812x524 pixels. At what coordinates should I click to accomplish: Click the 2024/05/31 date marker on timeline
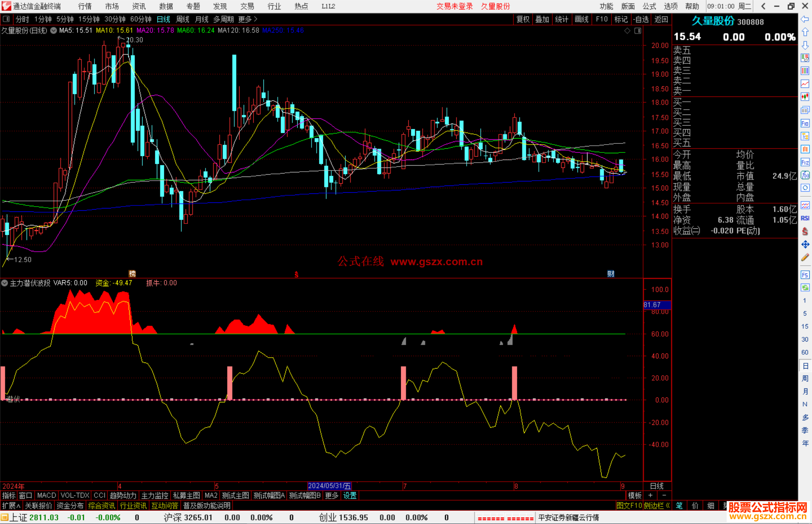[x=329, y=486]
